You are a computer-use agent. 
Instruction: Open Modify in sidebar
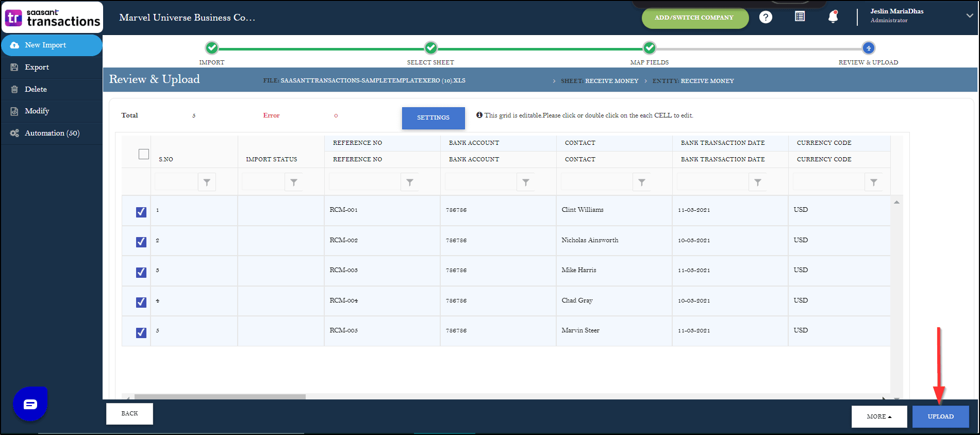point(52,111)
